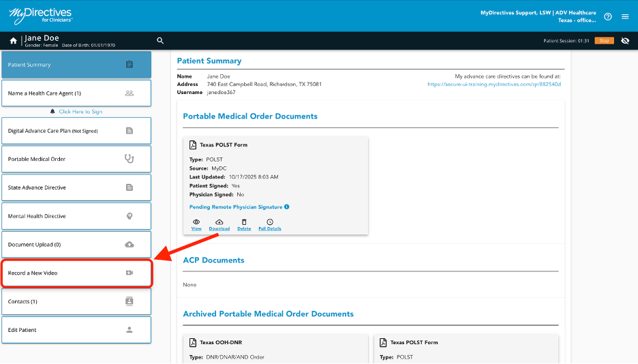The image size is (638, 364).
Task: Toggle the crossed-eye privacy icon
Action: (x=625, y=41)
